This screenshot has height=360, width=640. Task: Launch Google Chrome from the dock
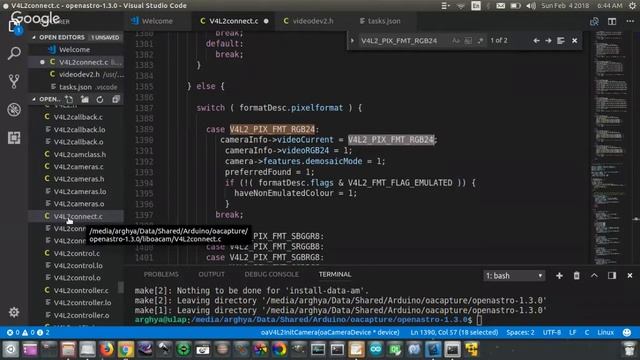click(126, 349)
